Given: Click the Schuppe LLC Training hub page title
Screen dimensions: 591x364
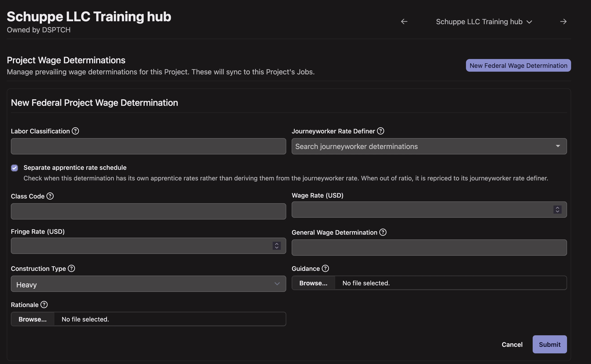Looking at the screenshot, I should pos(89,17).
